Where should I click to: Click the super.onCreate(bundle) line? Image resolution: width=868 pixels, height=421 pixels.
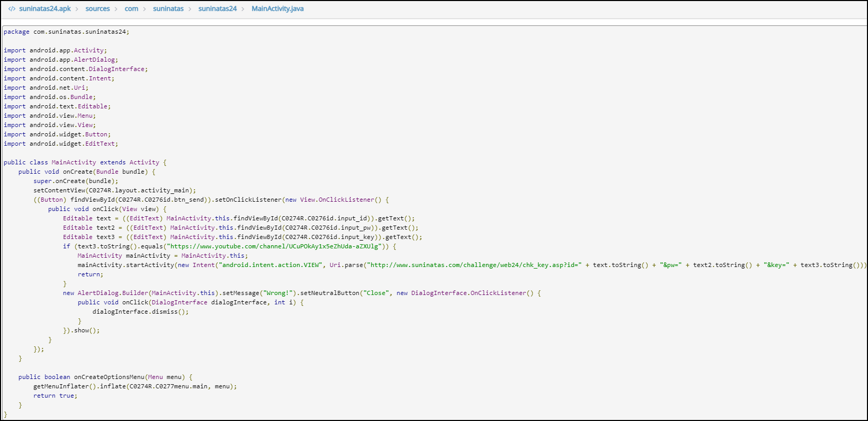click(76, 181)
